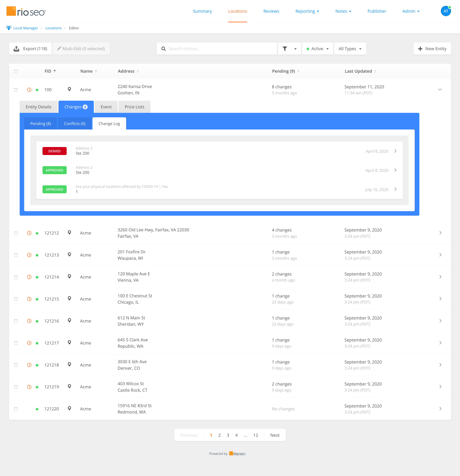
Task: Open the filter funnel icon
Action: coord(285,48)
